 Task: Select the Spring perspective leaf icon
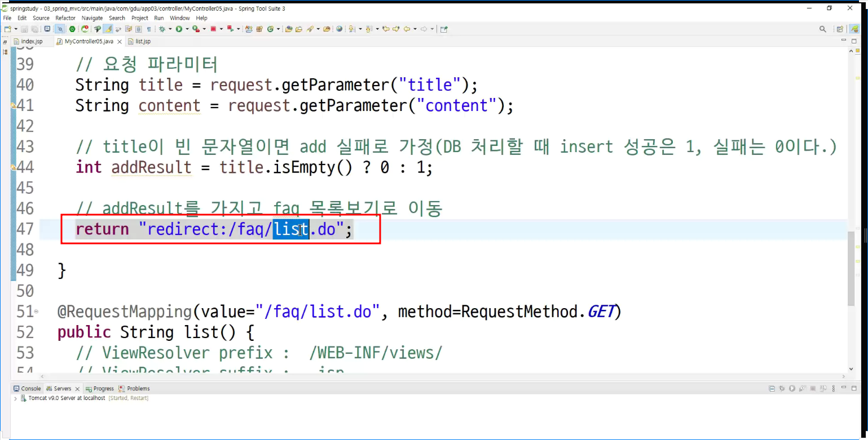pyautogui.click(x=855, y=29)
